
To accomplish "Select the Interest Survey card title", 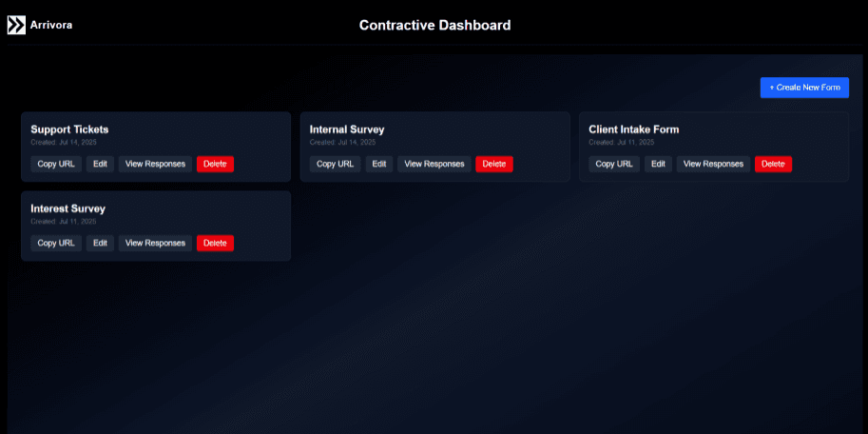I will pos(68,209).
